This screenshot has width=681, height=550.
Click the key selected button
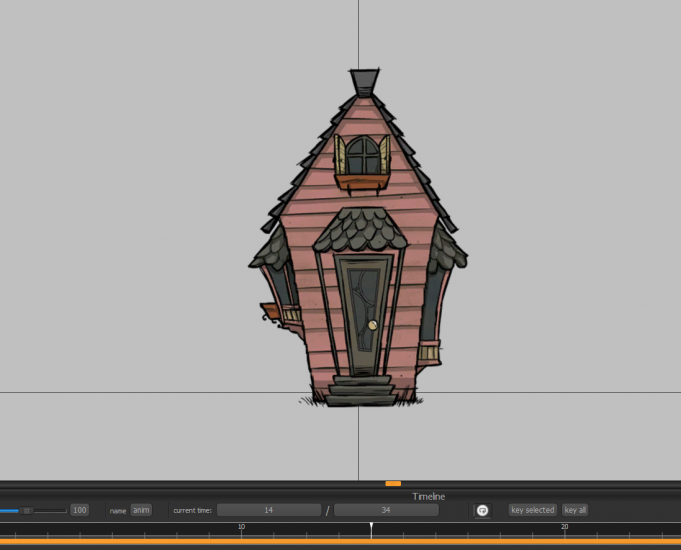[532, 510]
